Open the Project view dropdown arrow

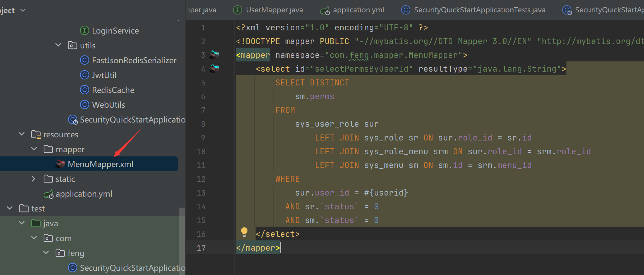[x=23, y=10]
